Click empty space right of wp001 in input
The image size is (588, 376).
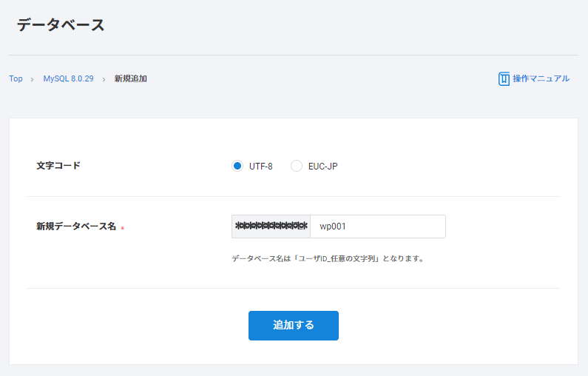[399, 226]
